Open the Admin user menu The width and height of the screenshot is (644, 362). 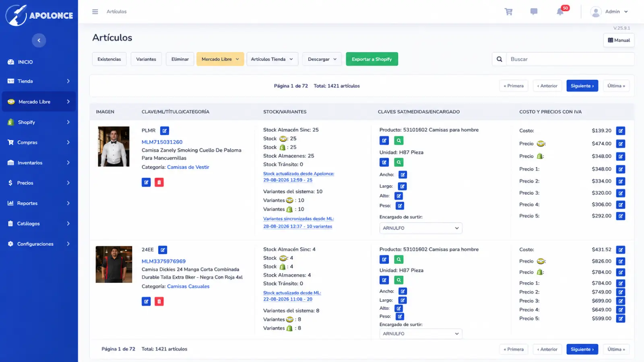click(x=609, y=12)
